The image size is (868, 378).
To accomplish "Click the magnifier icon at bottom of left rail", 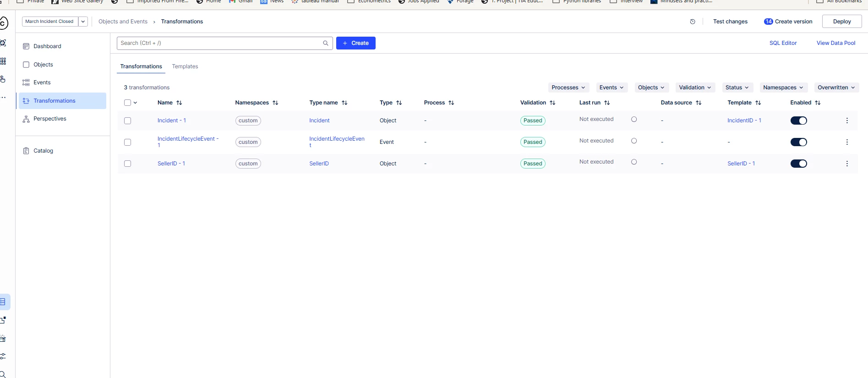I will click(3, 374).
